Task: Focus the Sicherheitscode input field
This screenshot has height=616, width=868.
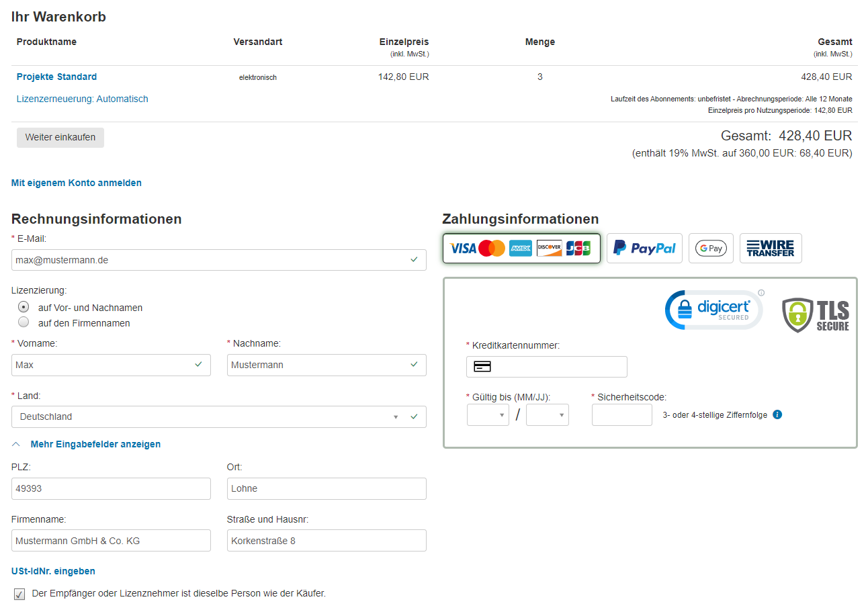Action: 622,414
